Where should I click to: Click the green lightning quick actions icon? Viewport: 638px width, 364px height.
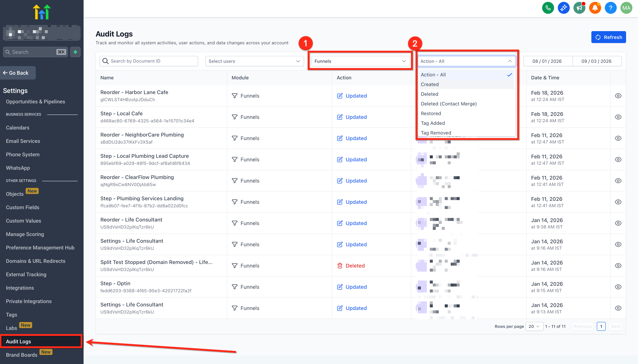click(75, 52)
